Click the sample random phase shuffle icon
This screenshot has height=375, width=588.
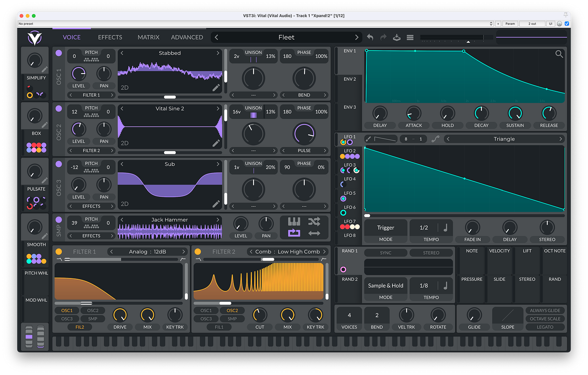coord(314,221)
